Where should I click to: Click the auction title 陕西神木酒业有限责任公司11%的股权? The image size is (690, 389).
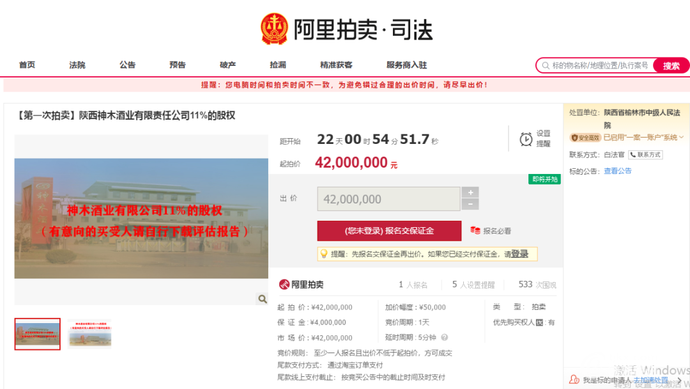coord(157,115)
